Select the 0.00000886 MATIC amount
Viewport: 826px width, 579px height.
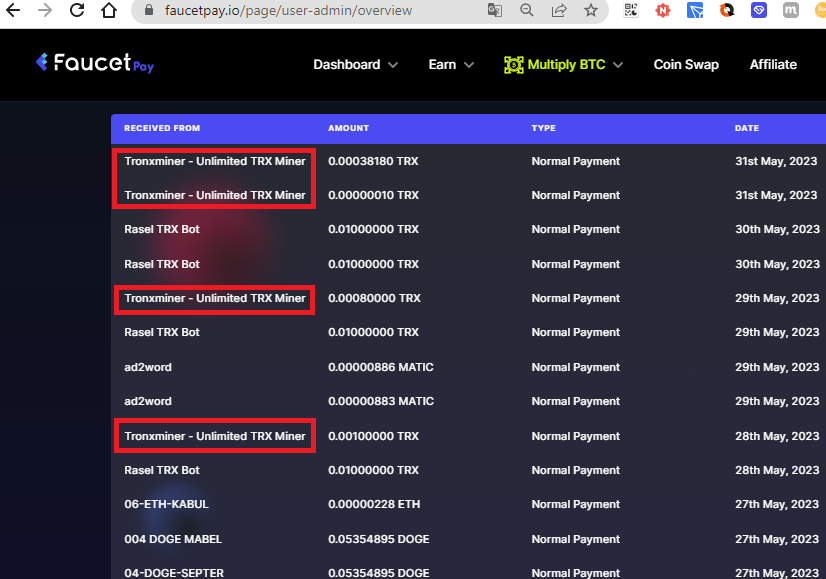380,367
